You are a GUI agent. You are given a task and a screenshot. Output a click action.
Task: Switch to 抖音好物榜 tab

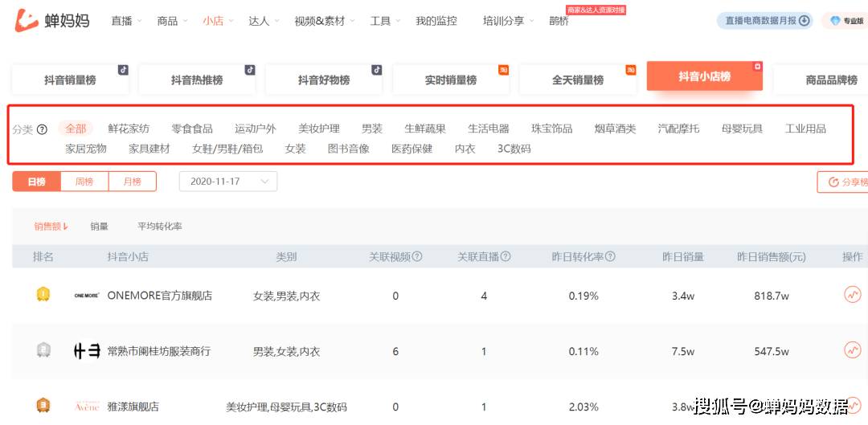click(324, 80)
